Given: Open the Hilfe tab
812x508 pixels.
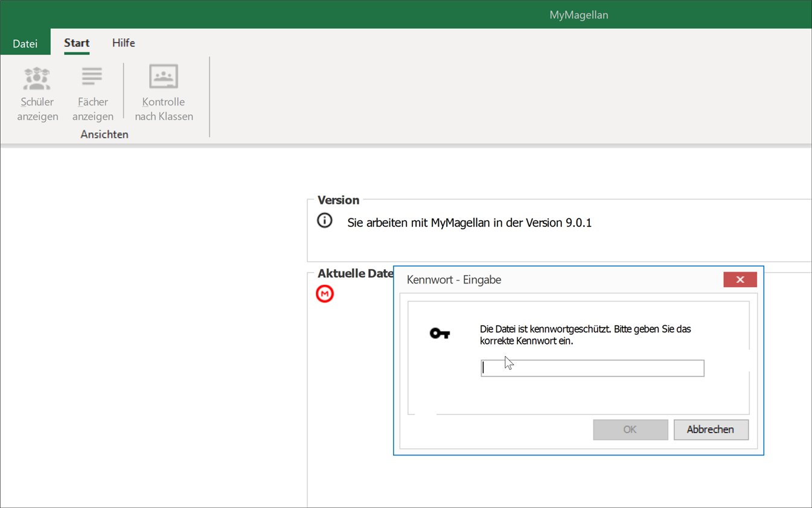Looking at the screenshot, I should (124, 43).
